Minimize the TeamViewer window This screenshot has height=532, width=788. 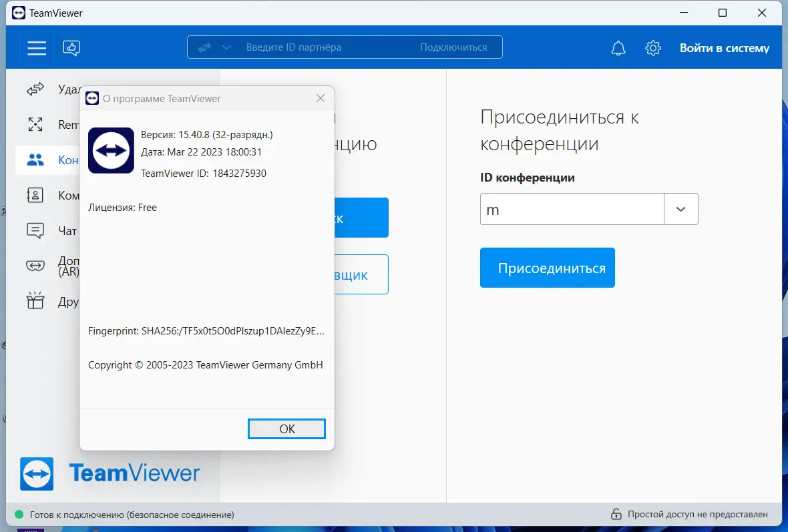tap(683, 13)
